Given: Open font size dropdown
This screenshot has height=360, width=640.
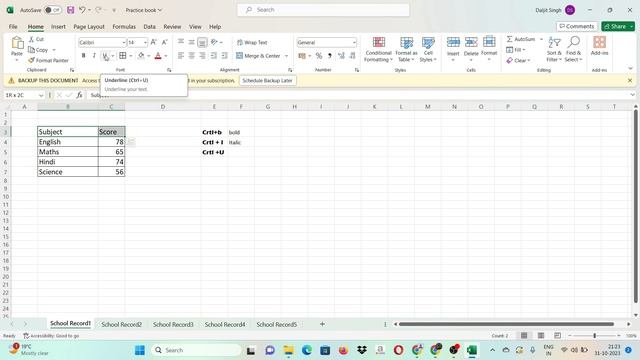Looking at the screenshot, I should pyautogui.click(x=145, y=42).
